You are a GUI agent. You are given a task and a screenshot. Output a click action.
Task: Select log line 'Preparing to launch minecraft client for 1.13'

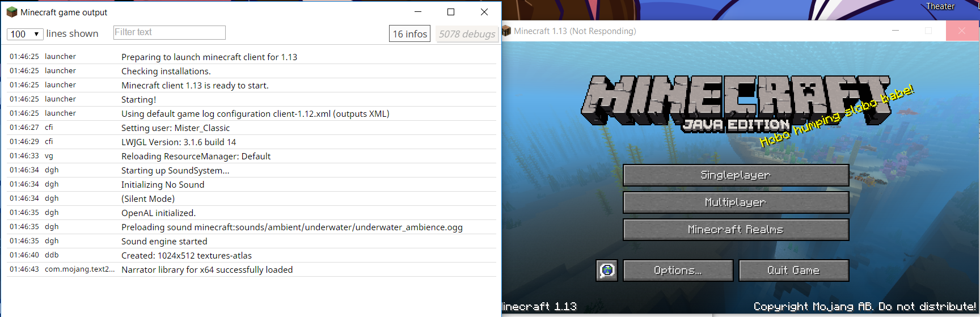[251, 57]
